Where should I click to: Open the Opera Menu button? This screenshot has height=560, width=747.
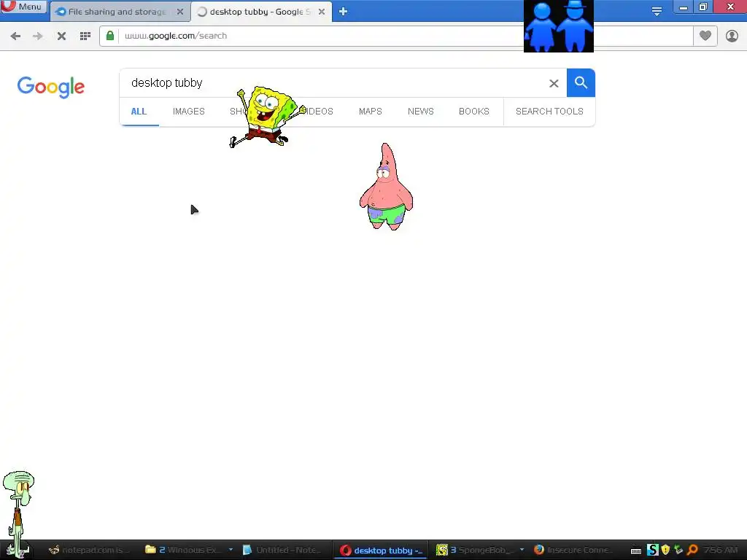tap(23, 6)
